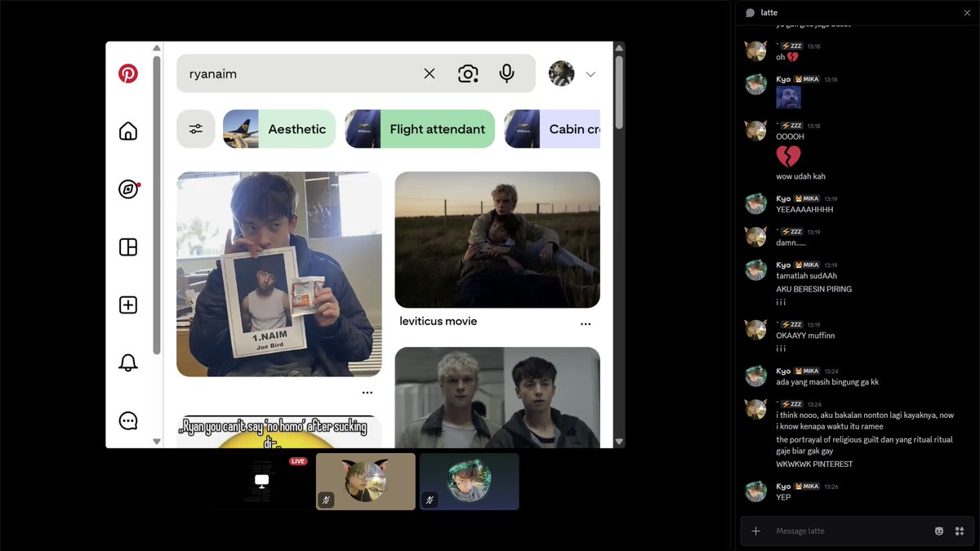Select the Aesthetic filter chip
The width and height of the screenshot is (980, 551).
[x=279, y=129]
